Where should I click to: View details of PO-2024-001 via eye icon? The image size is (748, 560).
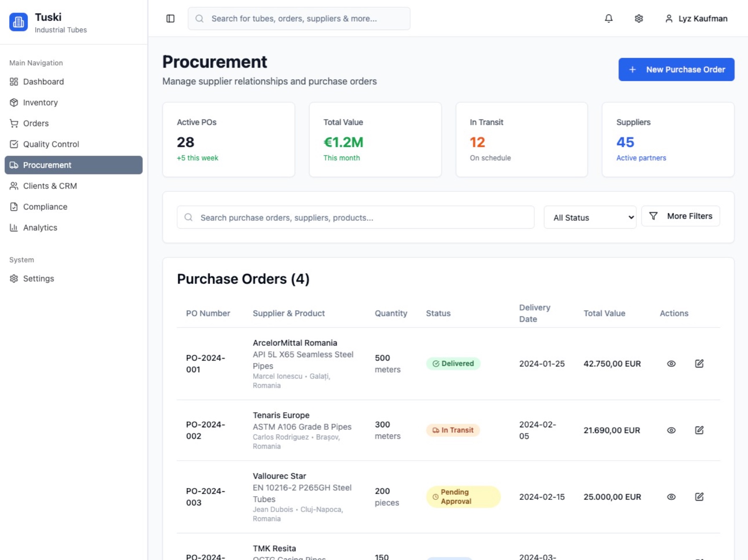pyautogui.click(x=671, y=363)
